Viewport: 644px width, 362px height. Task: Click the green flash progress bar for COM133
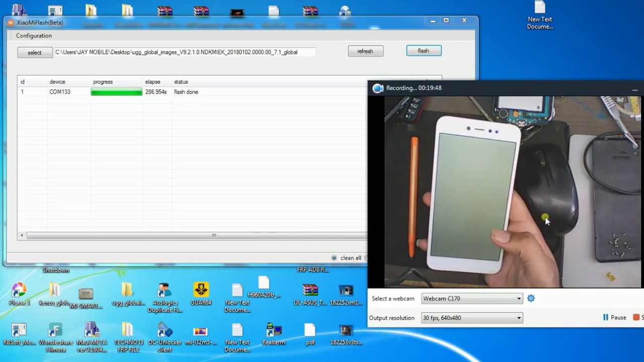click(x=116, y=92)
